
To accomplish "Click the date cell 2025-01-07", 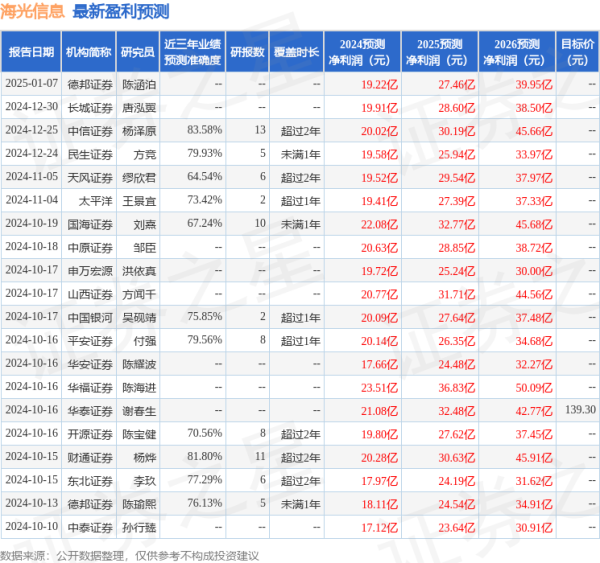I will (31, 83).
